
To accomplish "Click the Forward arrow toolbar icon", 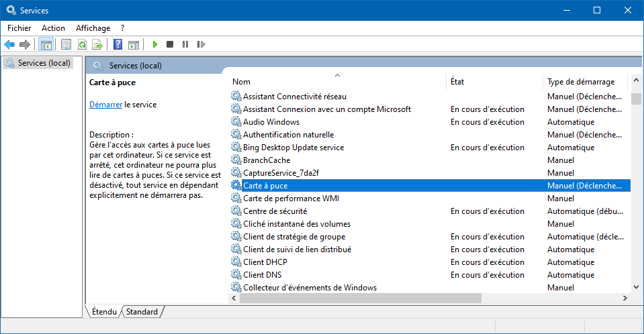I will tap(25, 44).
